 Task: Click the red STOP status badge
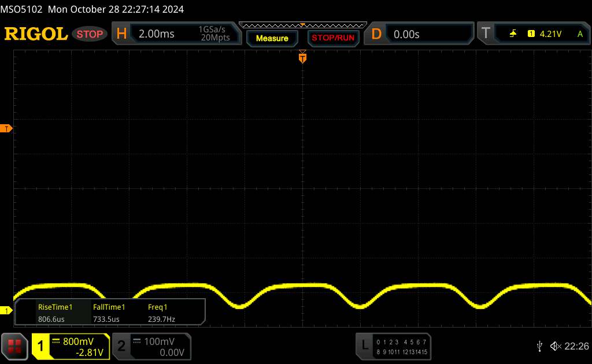pos(91,34)
